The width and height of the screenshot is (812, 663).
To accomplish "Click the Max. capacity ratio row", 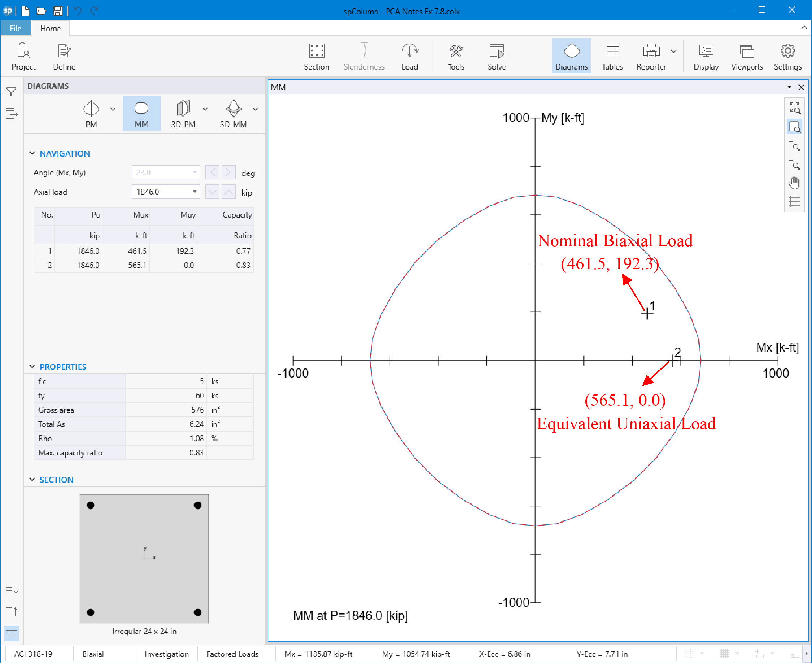I will (144, 453).
